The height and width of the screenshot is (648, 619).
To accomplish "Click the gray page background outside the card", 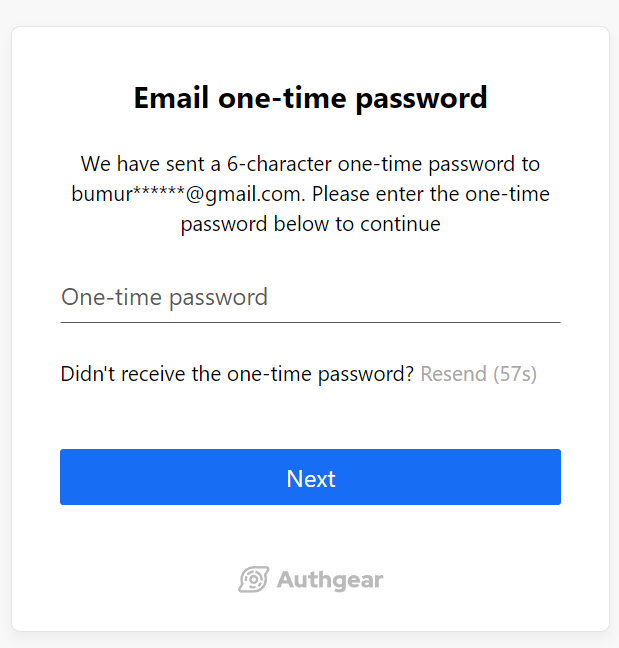I will [x=310, y=12].
